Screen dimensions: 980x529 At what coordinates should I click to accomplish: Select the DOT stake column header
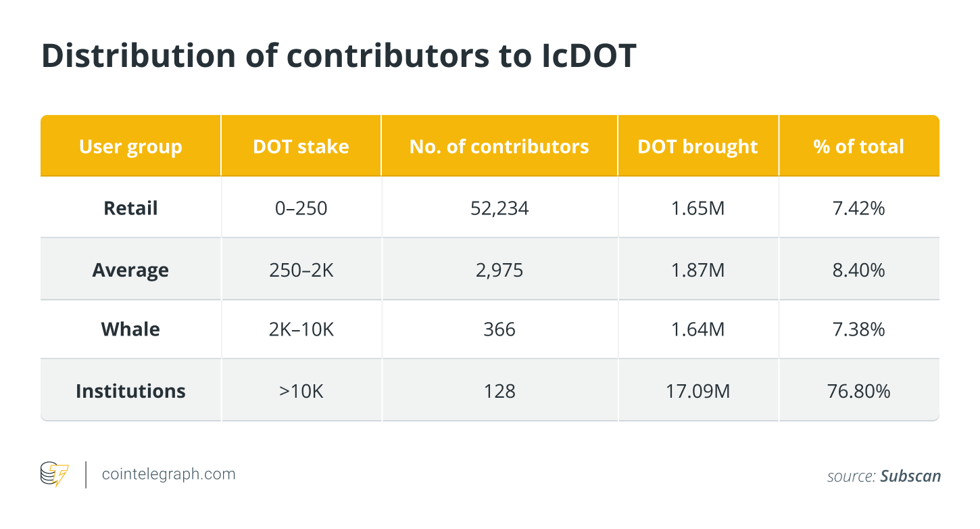coord(301,146)
